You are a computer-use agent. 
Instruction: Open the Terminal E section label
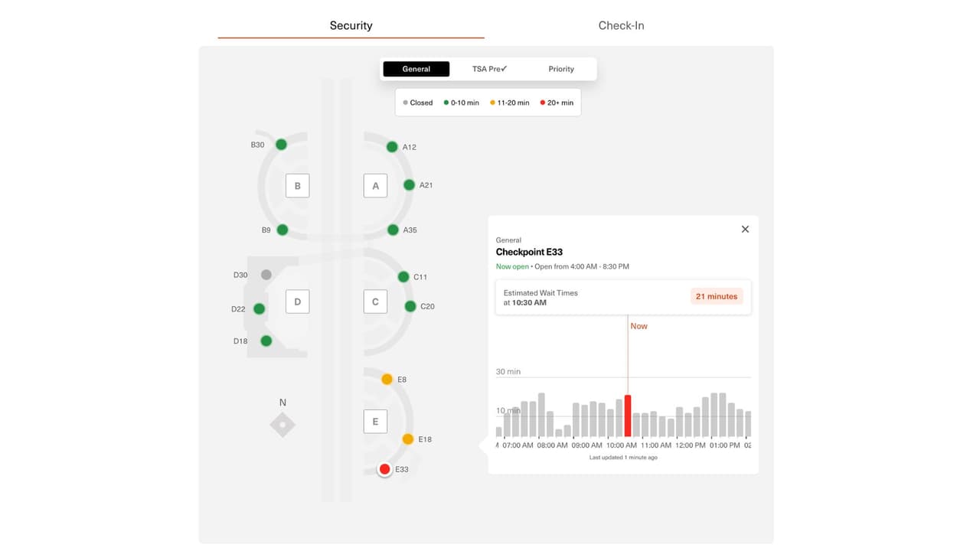(375, 421)
